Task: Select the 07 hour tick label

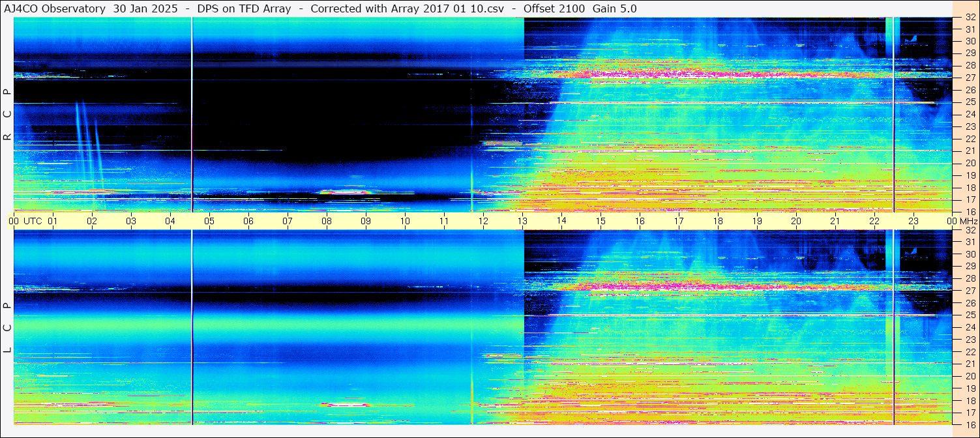Action: point(288,221)
